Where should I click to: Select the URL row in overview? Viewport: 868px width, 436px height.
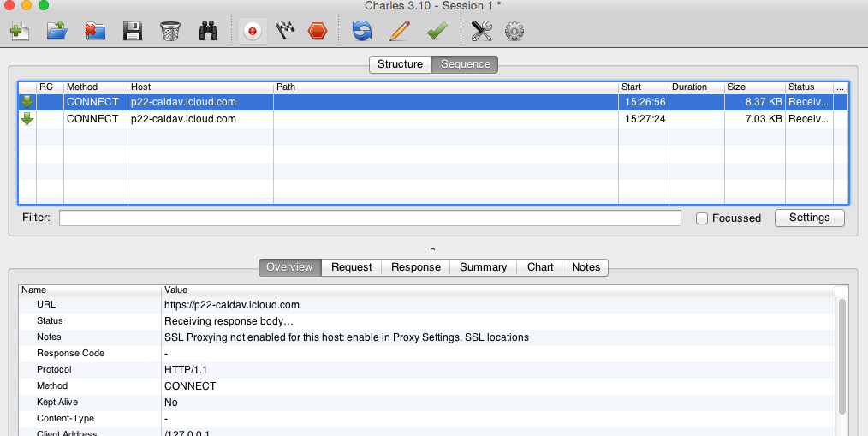pos(427,305)
